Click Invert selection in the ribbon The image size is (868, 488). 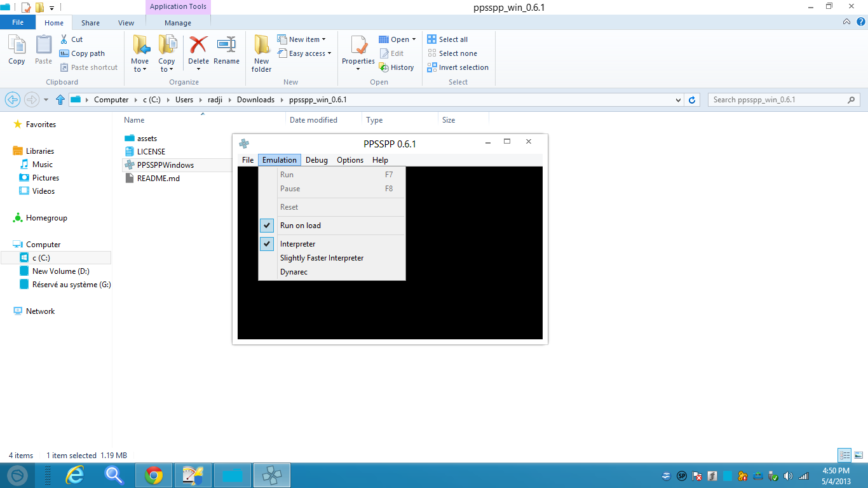(463, 67)
